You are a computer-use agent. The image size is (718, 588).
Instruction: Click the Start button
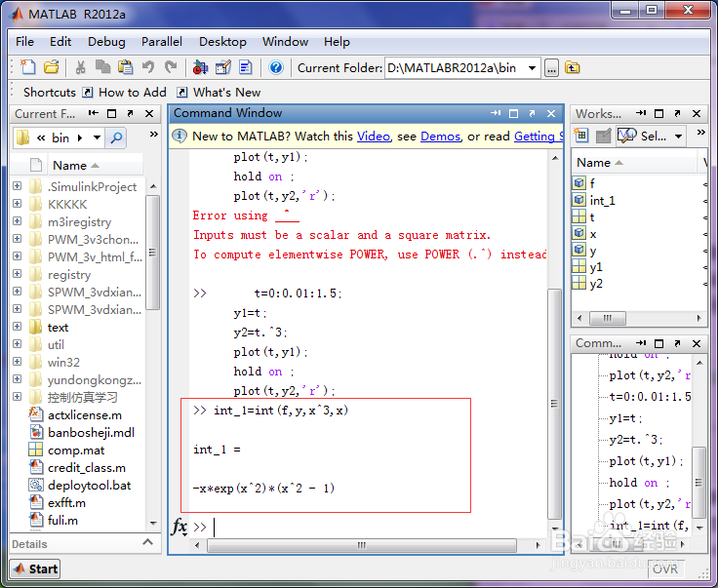click(x=35, y=568)
